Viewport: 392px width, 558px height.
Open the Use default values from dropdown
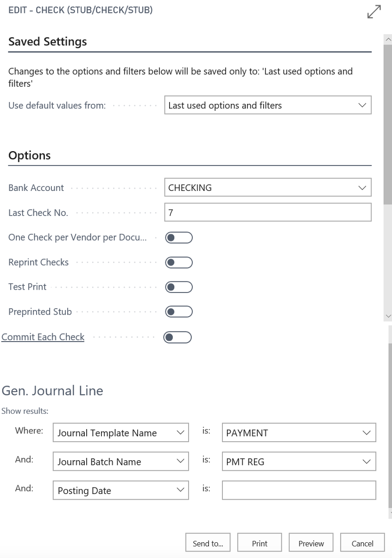[364, 105]
